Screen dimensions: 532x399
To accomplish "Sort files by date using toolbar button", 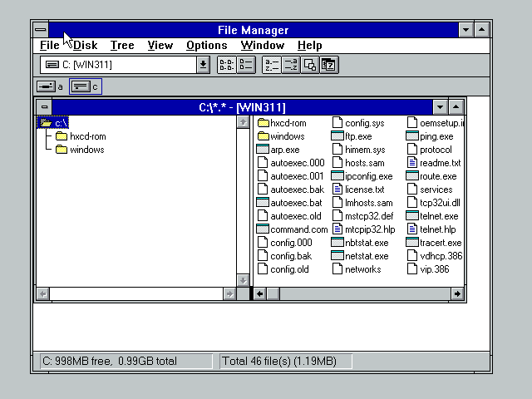I will pyautogui.click(x=329, y=65).
